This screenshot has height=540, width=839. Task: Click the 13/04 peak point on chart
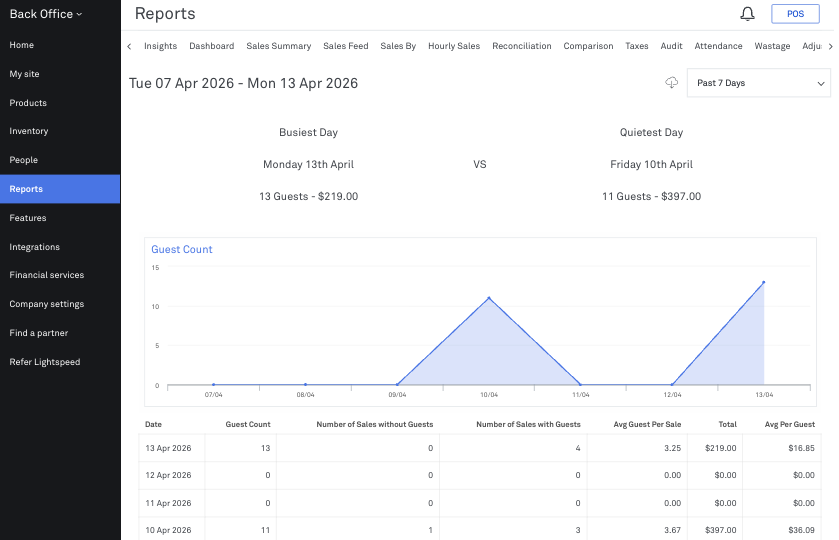point(764,282)
